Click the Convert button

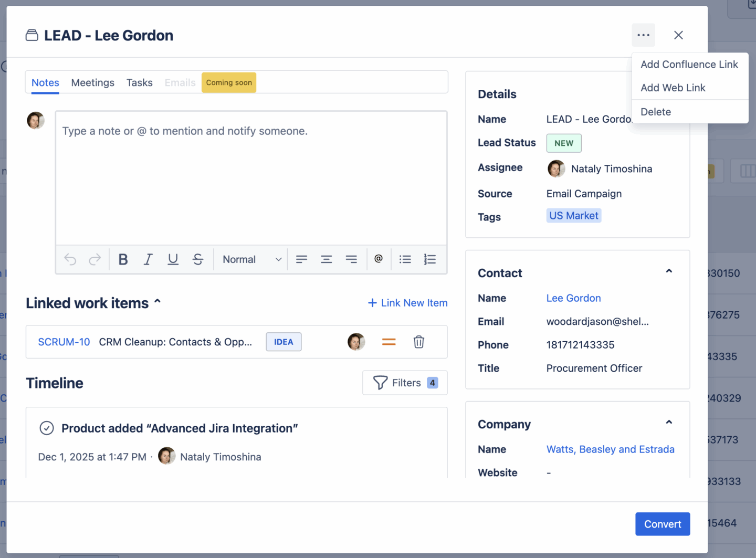[x=663, y=524]
